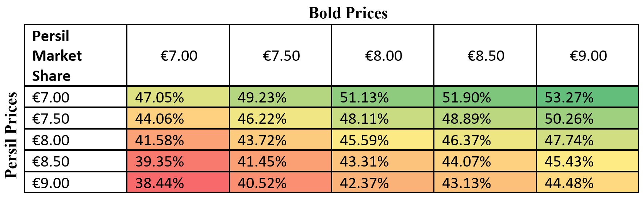Click the Bold Prices title

coord(348,13)
